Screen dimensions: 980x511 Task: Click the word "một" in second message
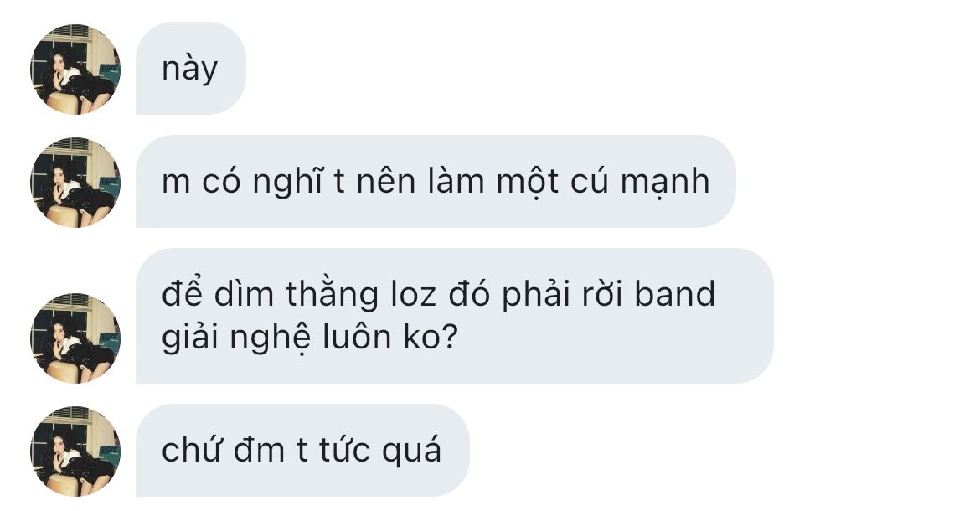[528, 182]
